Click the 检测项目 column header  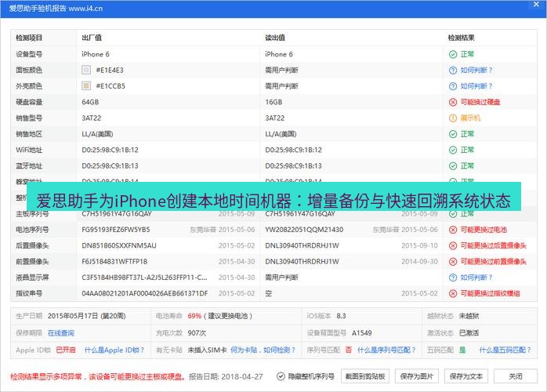(29, 38)
